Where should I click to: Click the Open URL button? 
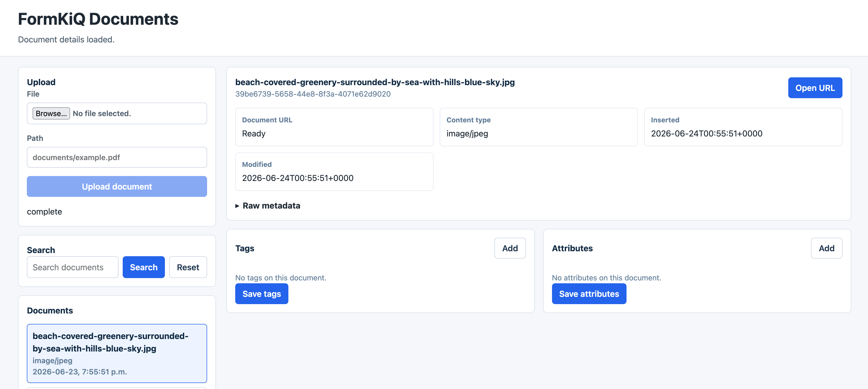pos(815,88)
